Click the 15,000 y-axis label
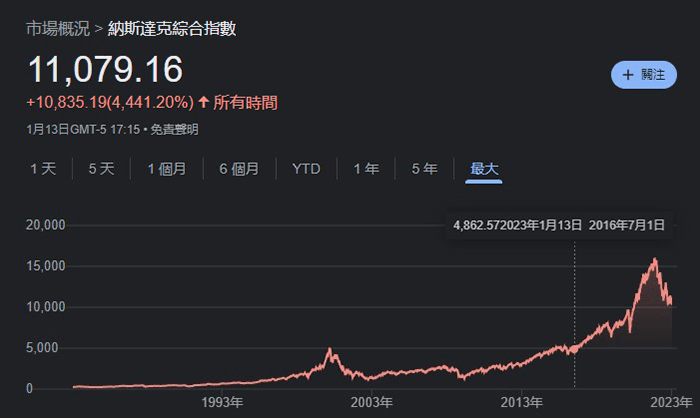This screenshot has height=418, width=700. (46, 266)
